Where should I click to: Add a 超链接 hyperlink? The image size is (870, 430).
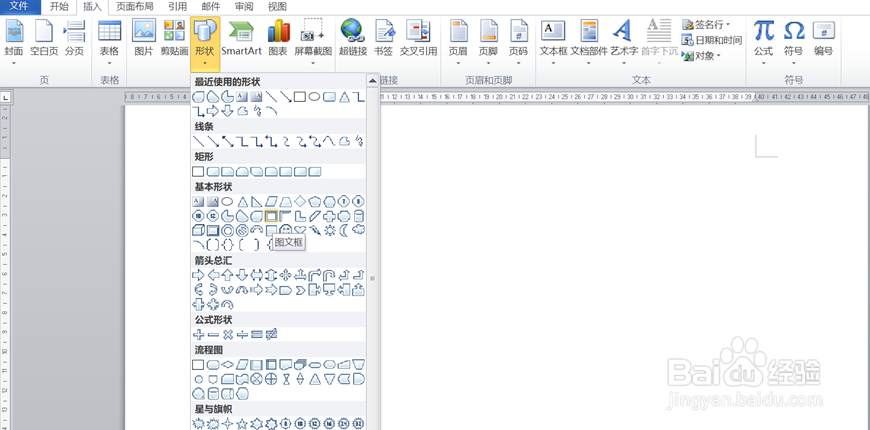point(353,38)
